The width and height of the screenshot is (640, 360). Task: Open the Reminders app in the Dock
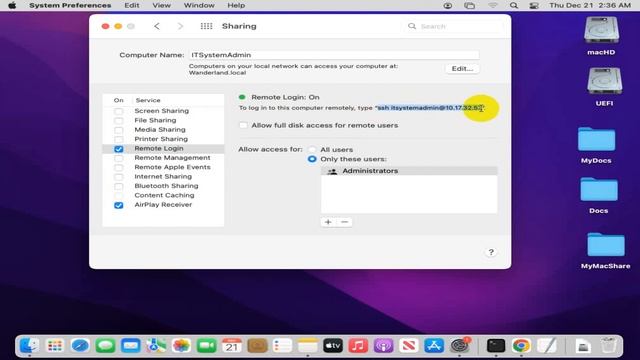click(282, 346)
